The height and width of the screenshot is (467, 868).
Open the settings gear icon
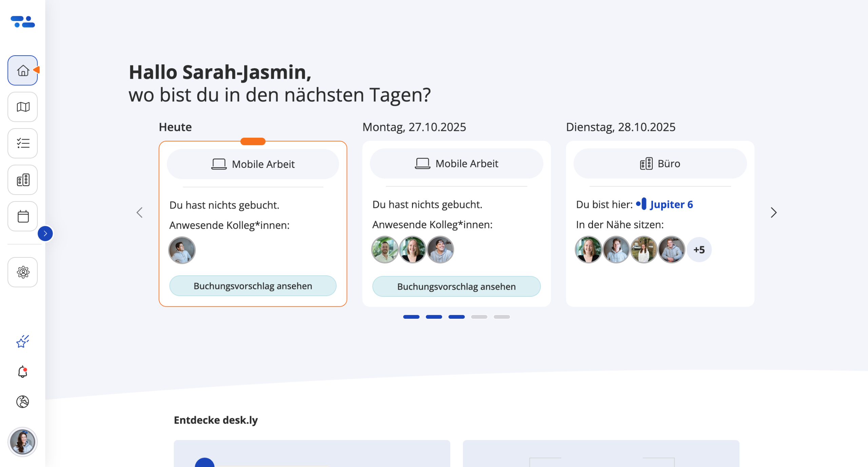click(23, 272)
